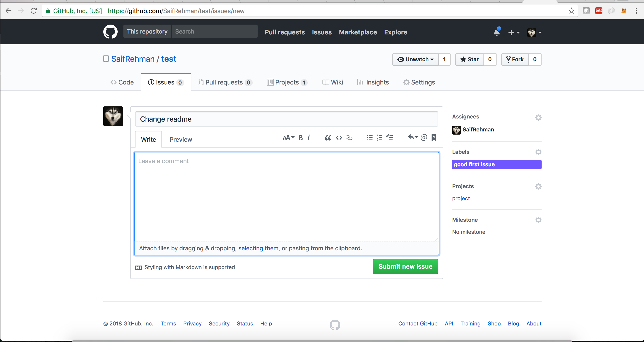
Task: Open the Marketplace page from the header
Action: [x=358, y=32]
